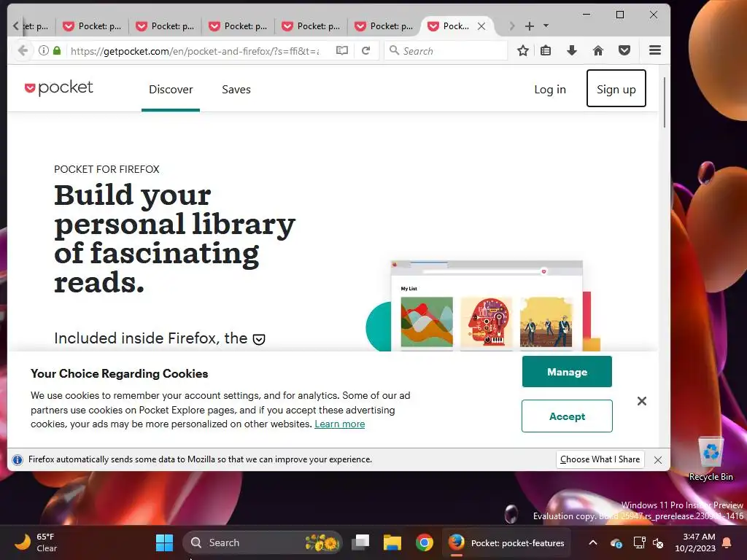Bookmark this page with the star icon

pyautogui.click(x=523, y=50)
